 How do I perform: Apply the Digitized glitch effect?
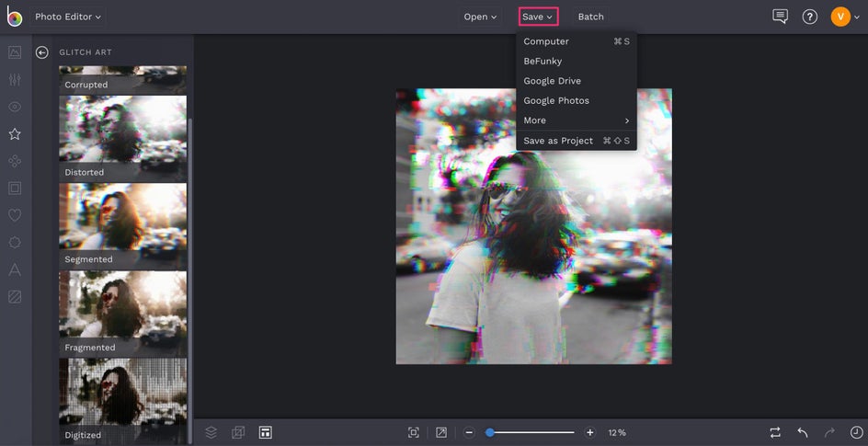point(123,401)
